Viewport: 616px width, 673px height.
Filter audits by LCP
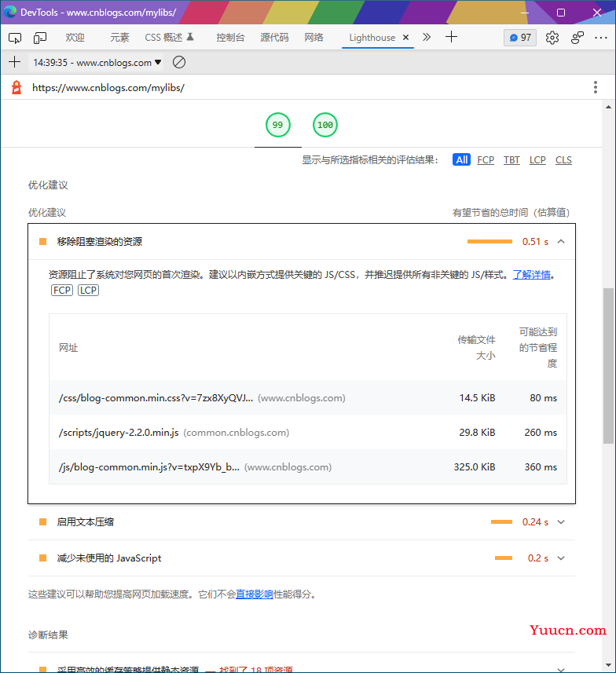tap(537, 159)
